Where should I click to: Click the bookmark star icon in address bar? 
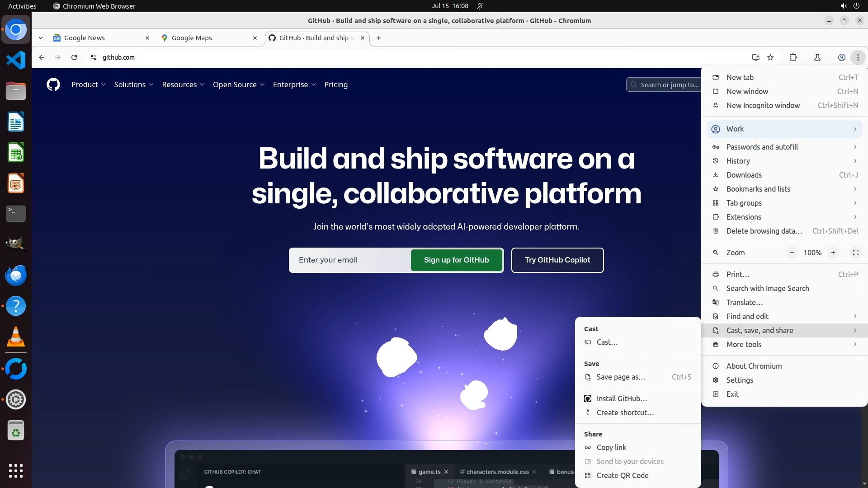[770, 57]
